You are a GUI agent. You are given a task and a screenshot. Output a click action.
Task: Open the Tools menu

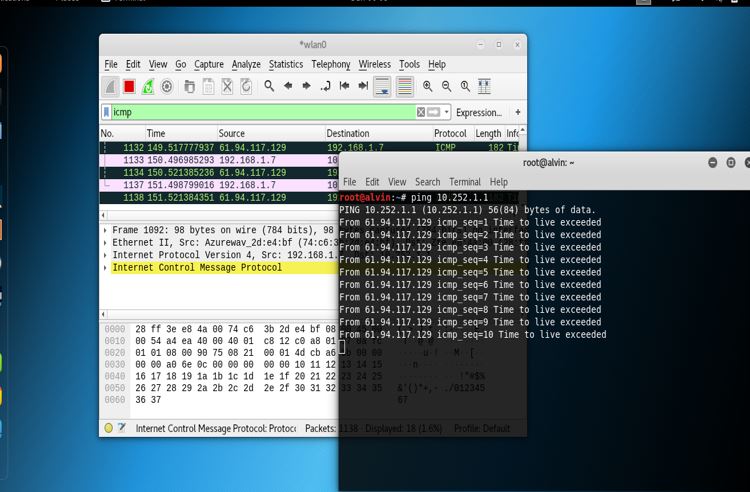pos(409,64)
